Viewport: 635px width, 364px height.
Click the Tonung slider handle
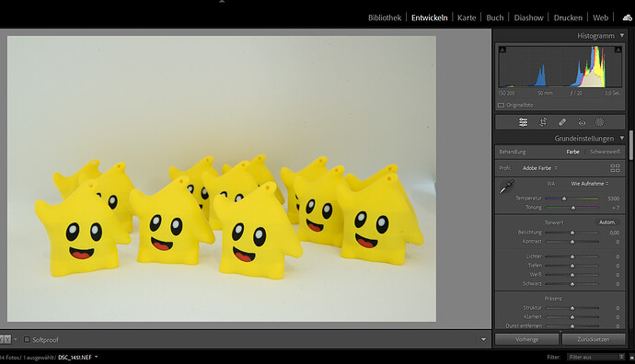tap(572, 208)
